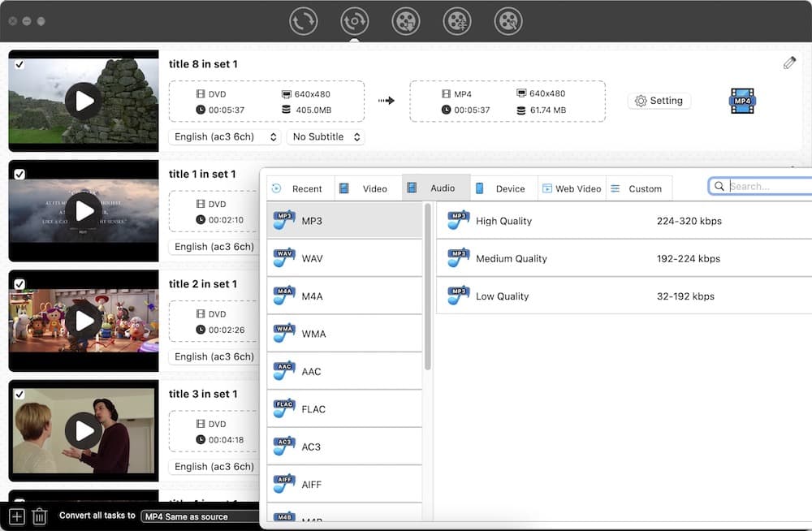Select MP3 Medium Quality 192-224 kbps preset
812x531 pixels.
(x=624, y=258)
